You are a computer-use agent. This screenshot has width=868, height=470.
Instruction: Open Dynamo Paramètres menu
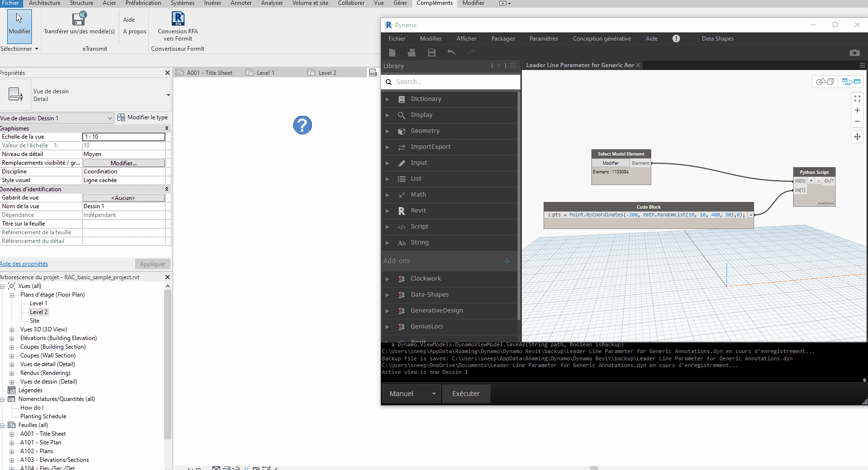pos(544,39)
